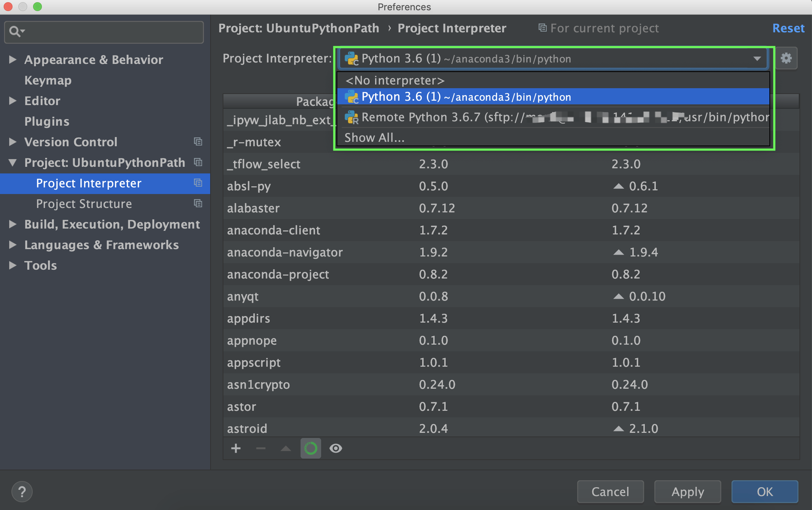Select Project Structure tree item
The width and height of the screenshot is (812, 510).
[105, 204]
